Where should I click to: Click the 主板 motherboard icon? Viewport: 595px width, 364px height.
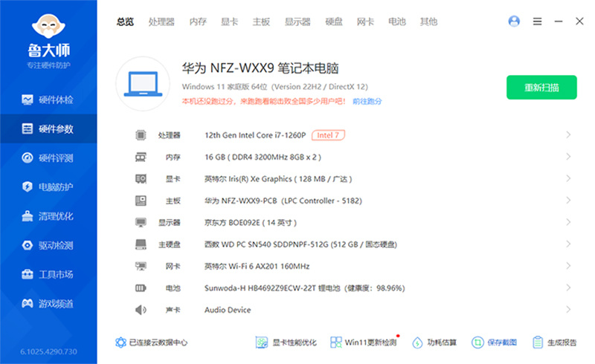[x=141, y=201]
